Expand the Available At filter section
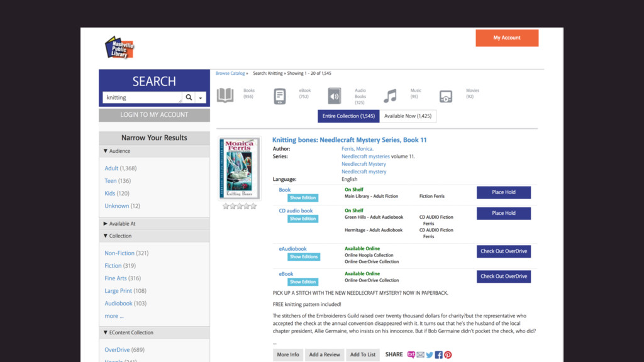This screenshot has width=644, height=362. (155, 224)
